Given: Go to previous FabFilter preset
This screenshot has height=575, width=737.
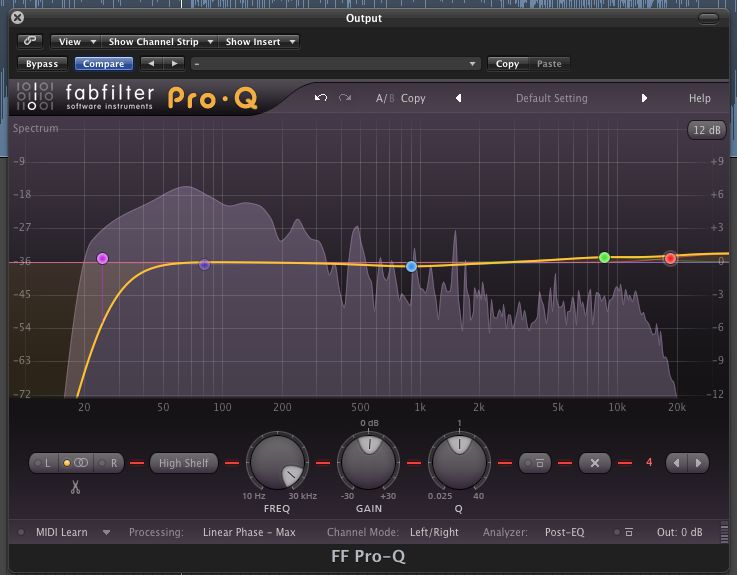Looking at the screenshot, I should pyautogui.click(x=458, y=98).
